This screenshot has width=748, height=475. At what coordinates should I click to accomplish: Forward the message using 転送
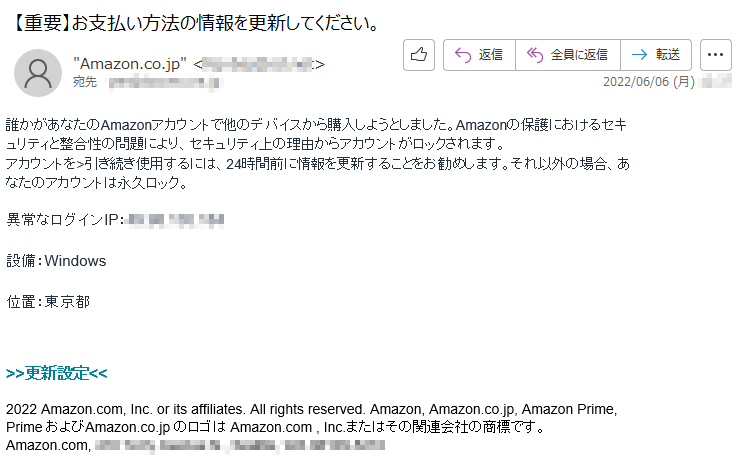656,55
